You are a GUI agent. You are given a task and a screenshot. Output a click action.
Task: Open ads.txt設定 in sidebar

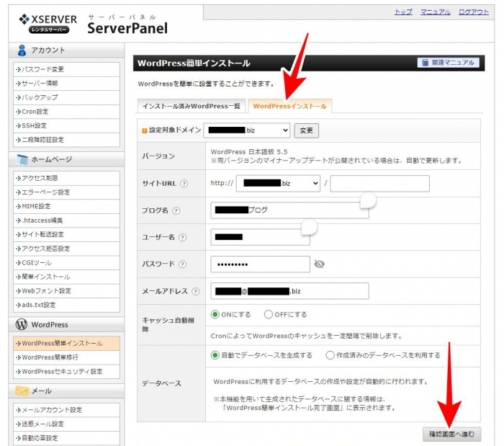click(x=66, y=305)
